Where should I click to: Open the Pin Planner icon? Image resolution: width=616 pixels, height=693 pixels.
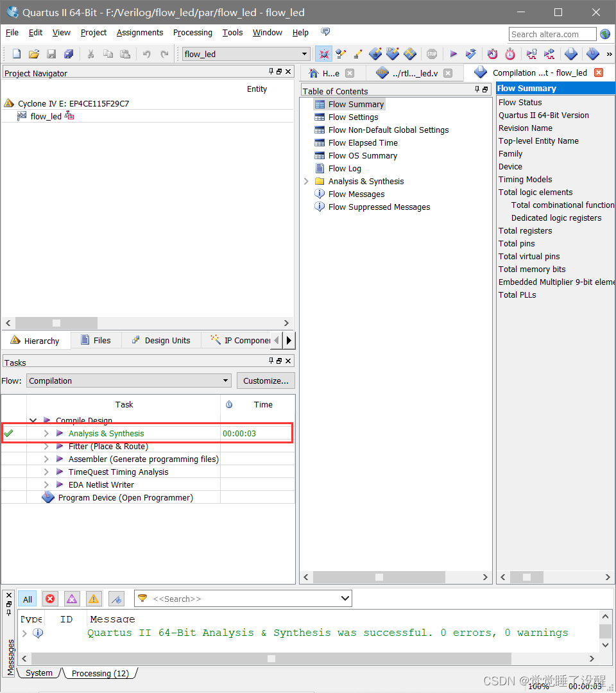tap(393, 54)
